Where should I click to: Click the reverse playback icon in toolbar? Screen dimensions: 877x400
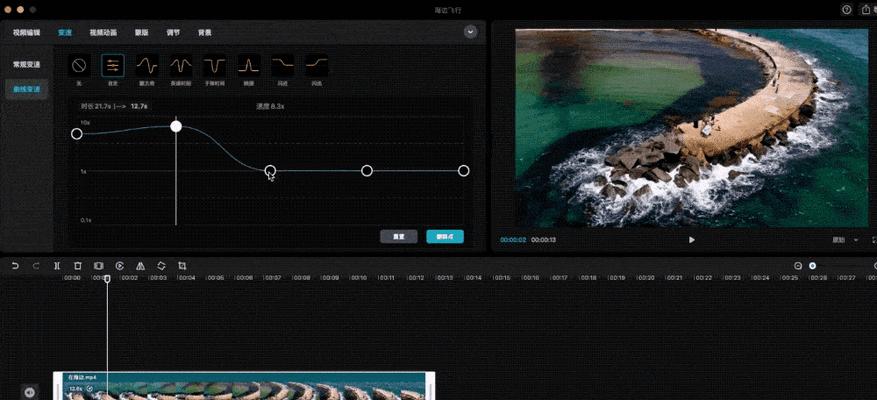click(120, 266)
